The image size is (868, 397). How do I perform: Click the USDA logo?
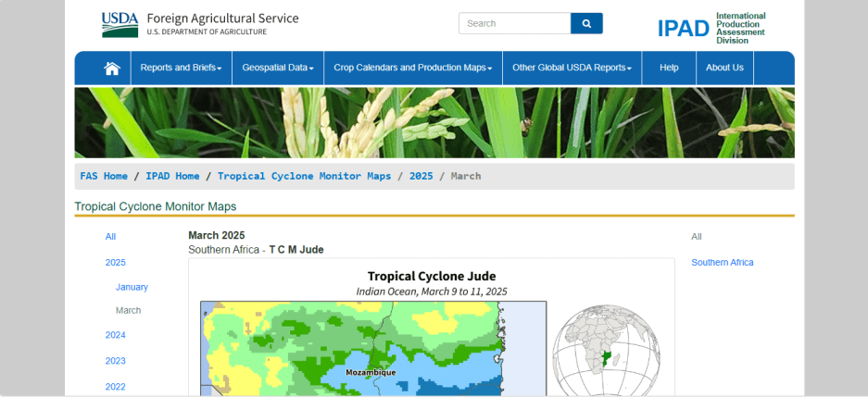pyautogui.click(x=120, y=24)
